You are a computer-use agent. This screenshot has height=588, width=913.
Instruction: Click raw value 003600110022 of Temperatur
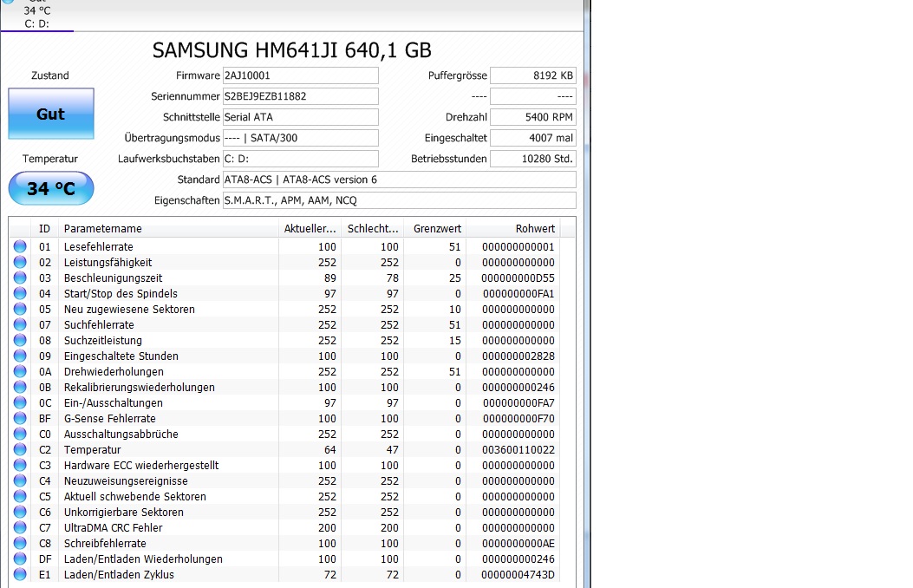click(518, 450)
